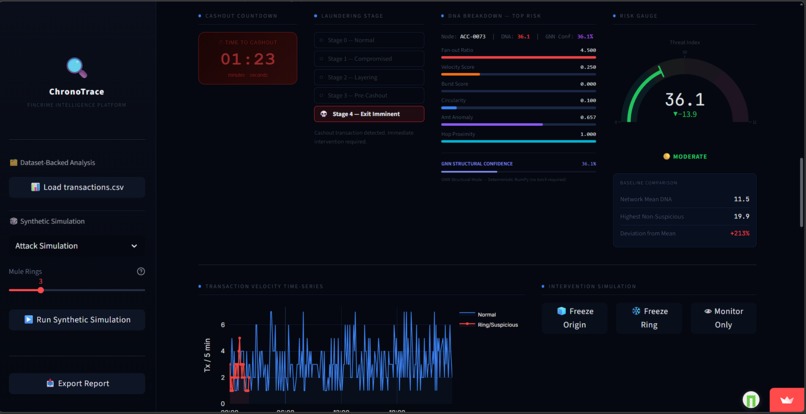Screen dimensions: 806x414
Task: Click the Ring/Suspicious legend entry
Action: point(488,325)
